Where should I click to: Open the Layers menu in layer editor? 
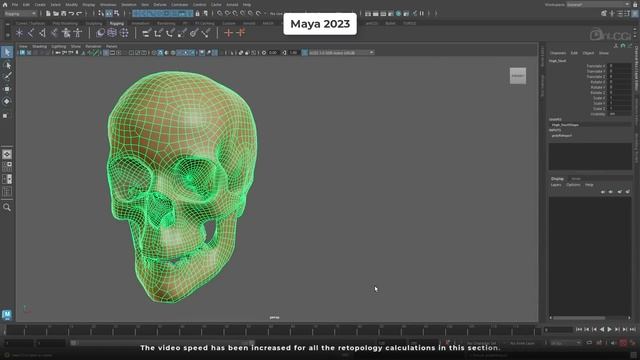coord(556,185)
